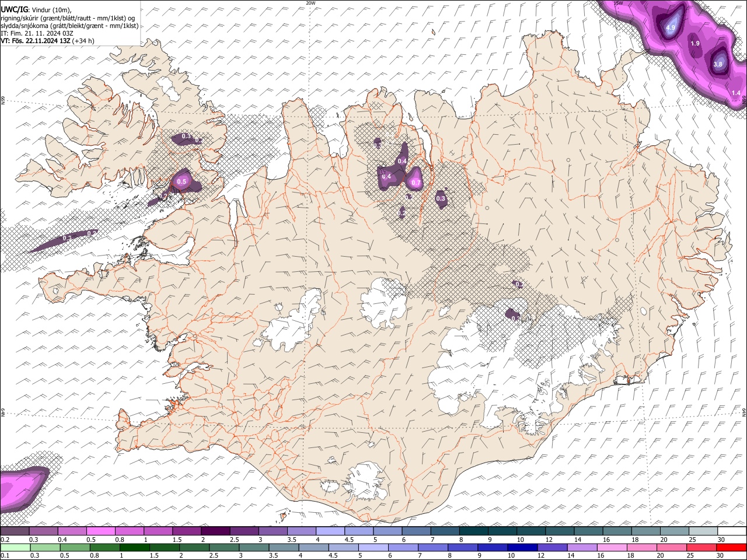Click the 'rigning/skúrir (grænt/blátt/rautt' header line
Image resolution: width=747 pixels, height=560 pixels.
click(68, 17)
